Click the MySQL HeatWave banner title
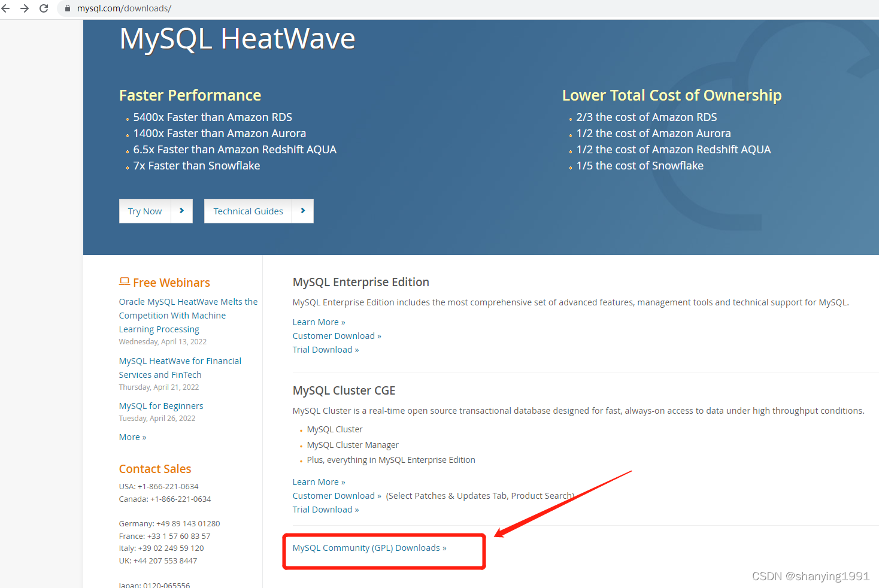The height and width of the screenshot is (588, 879). coord(237,39)
